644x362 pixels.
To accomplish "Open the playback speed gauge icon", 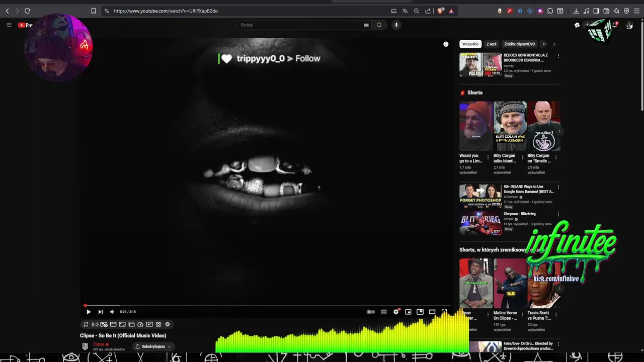I will coord(140,324).
